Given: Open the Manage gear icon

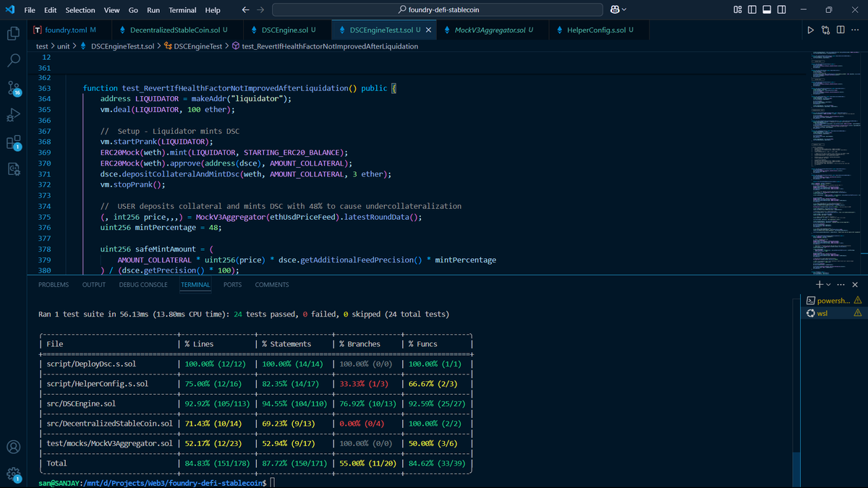Looking at the screenshot, I should click(13, 474).
